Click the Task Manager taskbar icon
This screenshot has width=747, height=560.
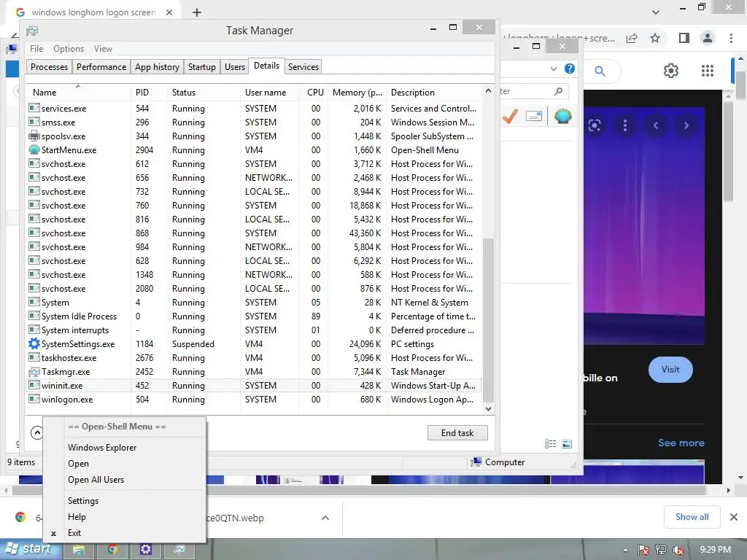tap(179, 550)
